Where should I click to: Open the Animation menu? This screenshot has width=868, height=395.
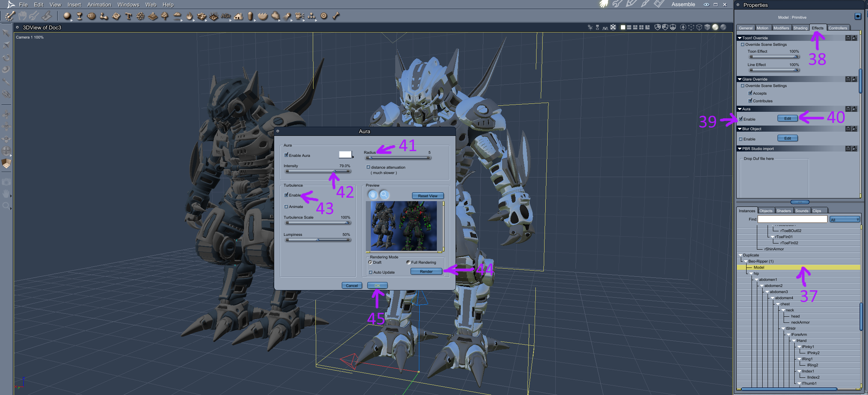click(99, 5)
